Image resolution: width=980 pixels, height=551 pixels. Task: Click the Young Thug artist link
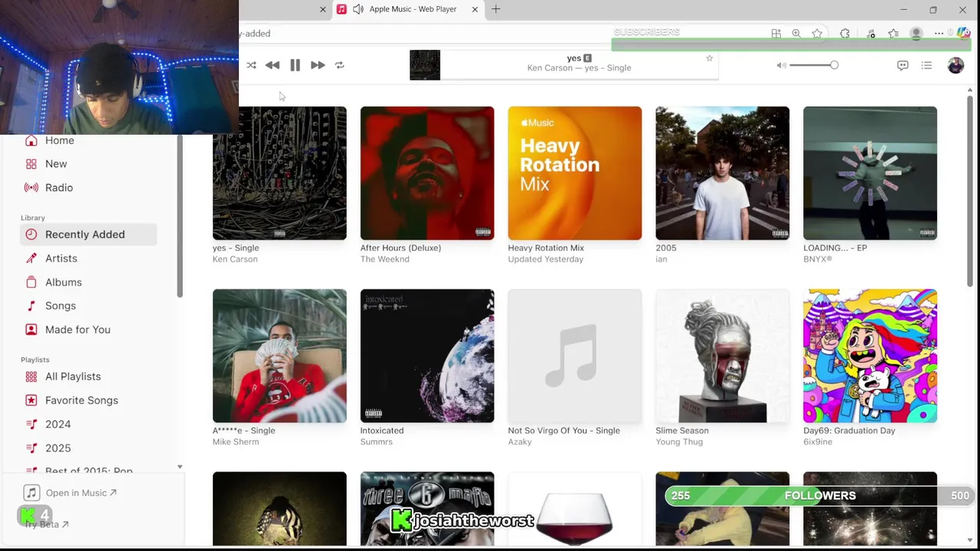pos(679,442)
